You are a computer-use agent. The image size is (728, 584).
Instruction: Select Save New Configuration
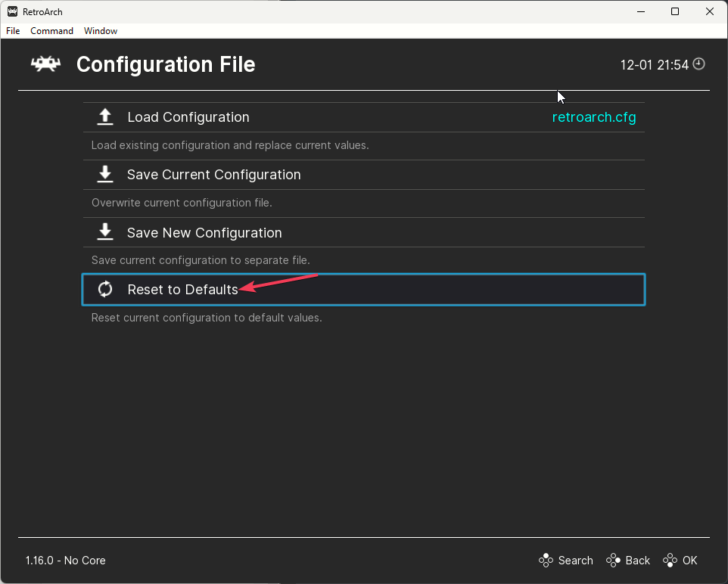pos(204,233)
